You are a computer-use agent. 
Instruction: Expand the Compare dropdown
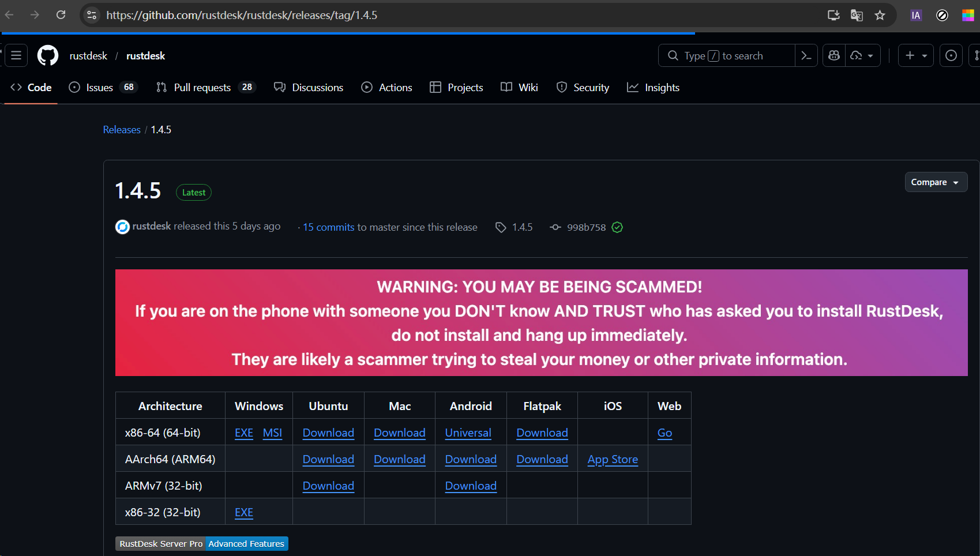(935, 182)
